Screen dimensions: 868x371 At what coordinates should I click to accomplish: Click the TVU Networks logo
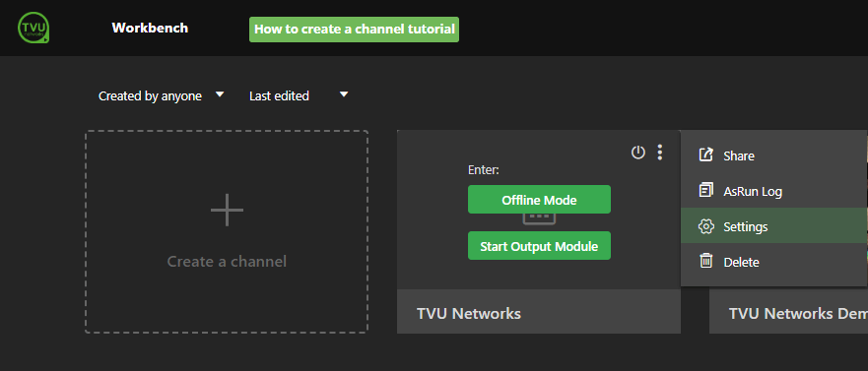coord(33,28)
